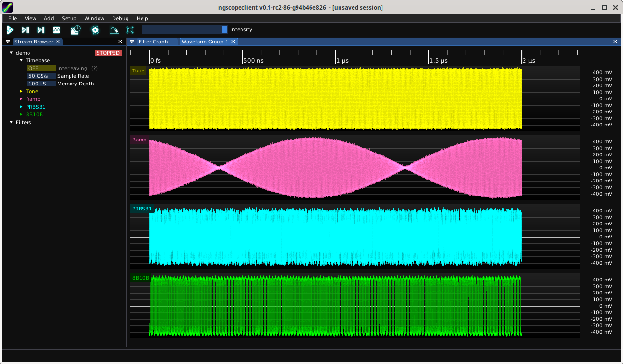Click the Clear Persistence eraser icon
The image size is (623, 364).
[x=114, y=30]
